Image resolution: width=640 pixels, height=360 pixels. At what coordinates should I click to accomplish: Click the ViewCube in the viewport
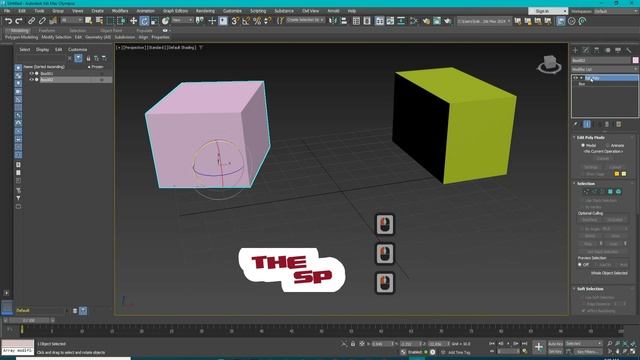tap(549, 64)
